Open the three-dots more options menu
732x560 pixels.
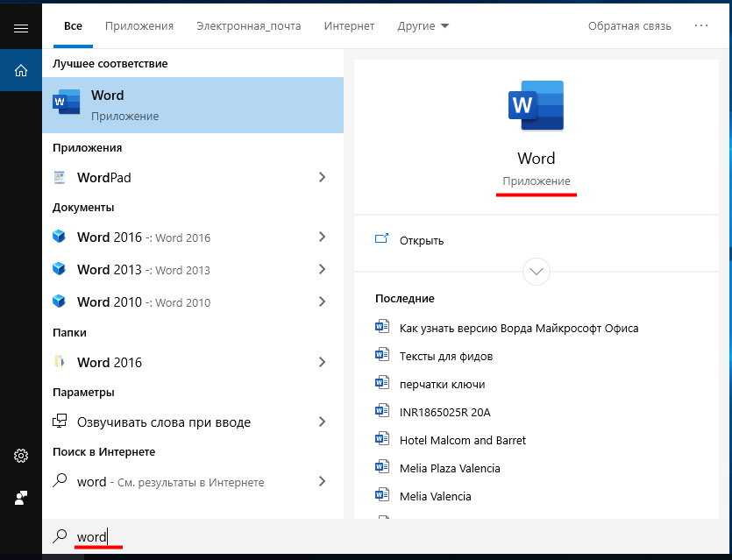(701, 26)
